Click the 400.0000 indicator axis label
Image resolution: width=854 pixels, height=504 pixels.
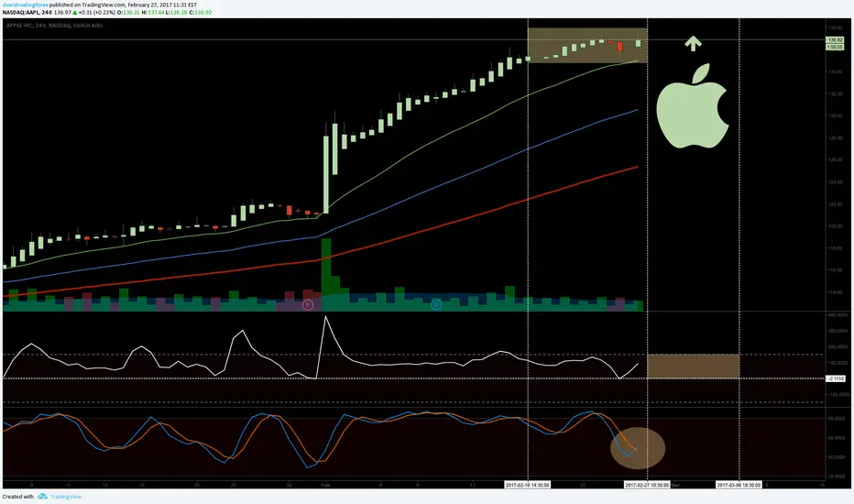click(x=838, y=315)
